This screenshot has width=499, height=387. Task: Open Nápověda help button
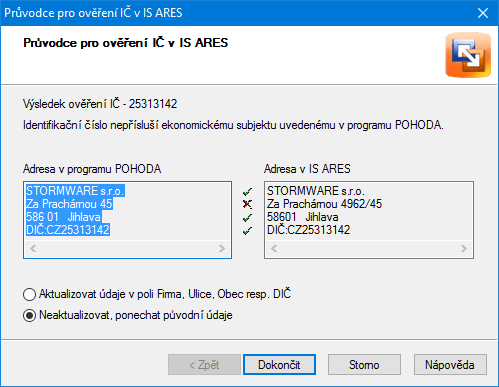[450, 365]
